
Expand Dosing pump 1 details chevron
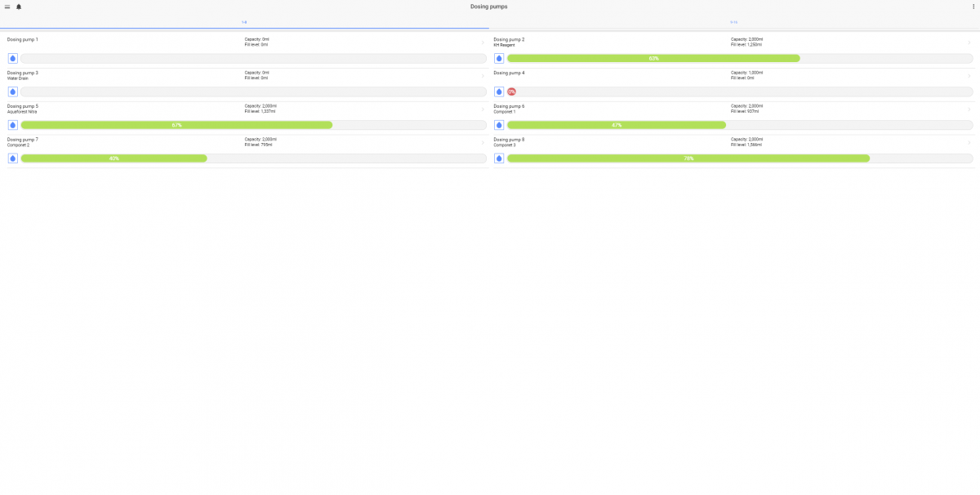click(x=483, y=42)
